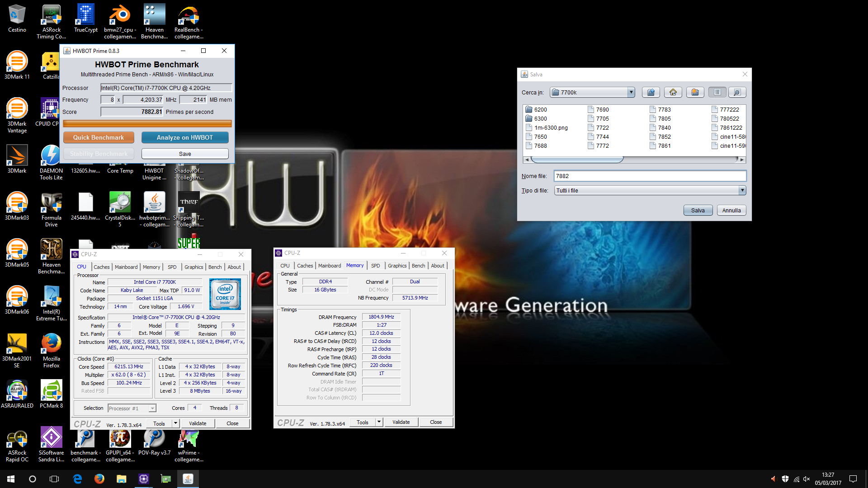Open SiSoftware Sandra Lite desktop icon
868x488 pixels.
[52, 445]
